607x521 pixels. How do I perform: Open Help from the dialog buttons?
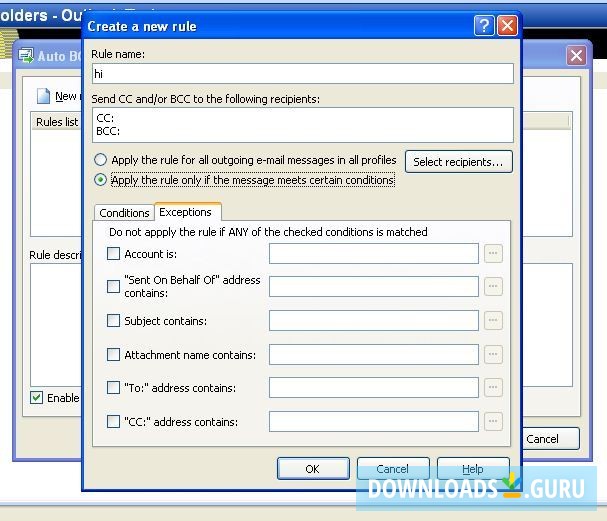[473, 469]
